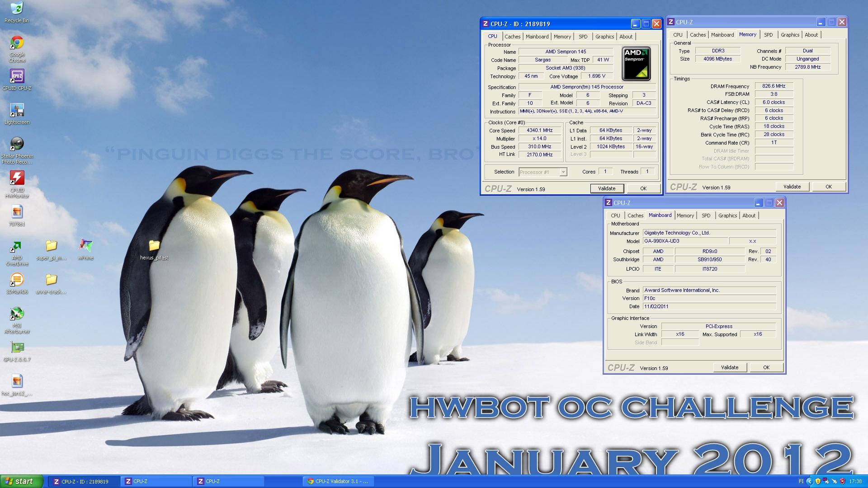The image size is (868, 488).
Task: Click the Mainboard window's CPU-Z title icon
Action: point(609,203)
